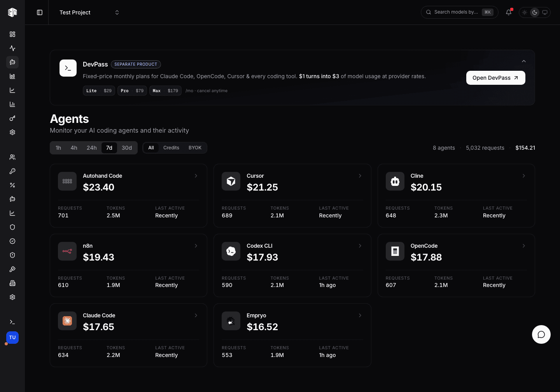560x392 pixels.
Task: Click the '$23.40' Autohand Code cost
Action: click(99, 187)
